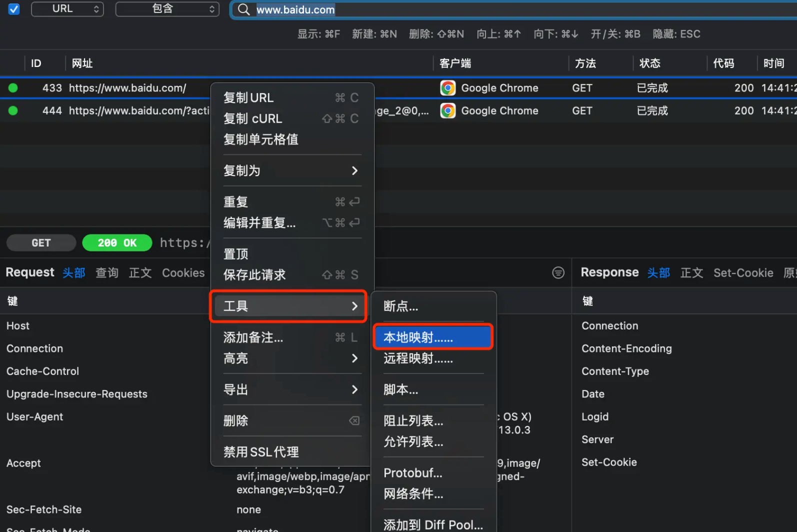Click Google Chrome icon in request 433 row
Screen dimensions: 797x532
pyautogui.click(x=448, y=88)
